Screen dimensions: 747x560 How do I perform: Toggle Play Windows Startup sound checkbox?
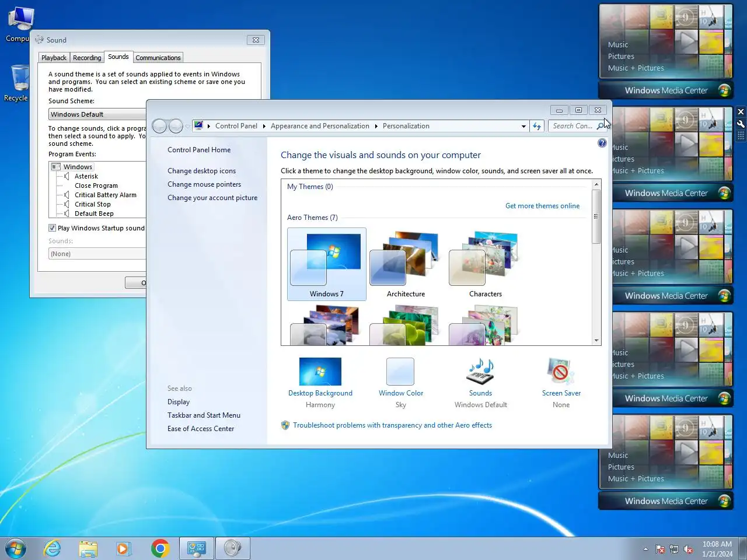coord(52,228)
